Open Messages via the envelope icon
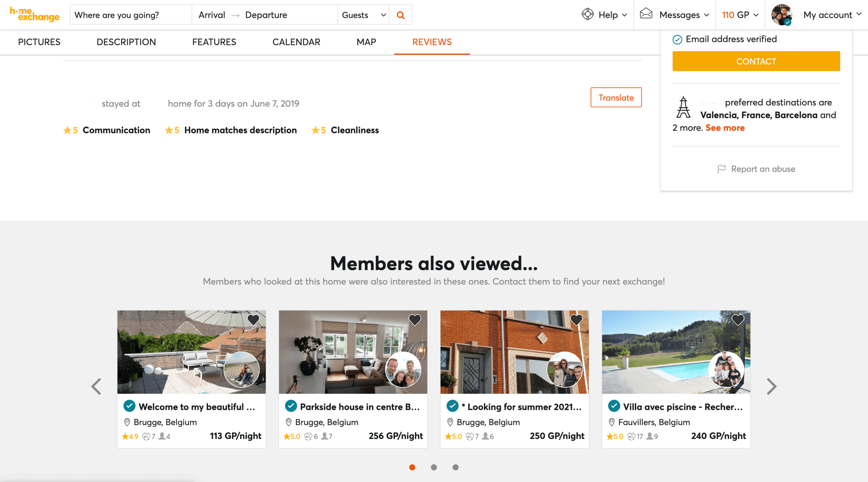This screenshot has height=482, width=868. pos(646,14)
